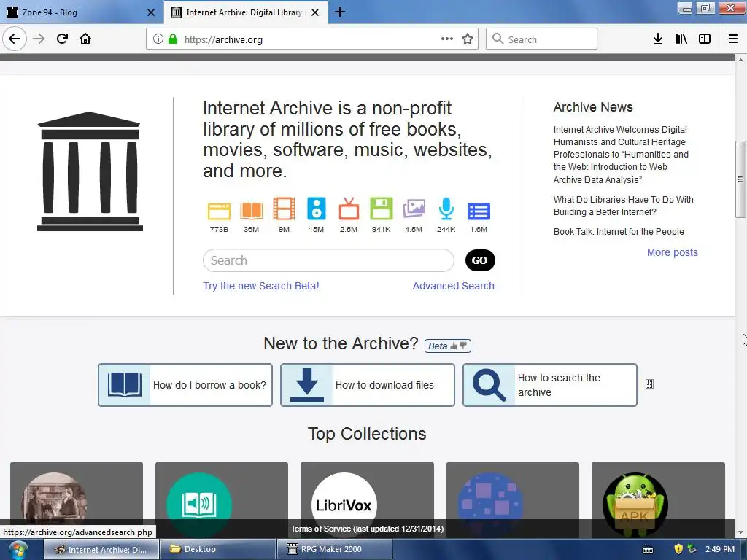The image size is (747, 560).
Task: Close the Internet Archive tab
Action: point(315,12)
